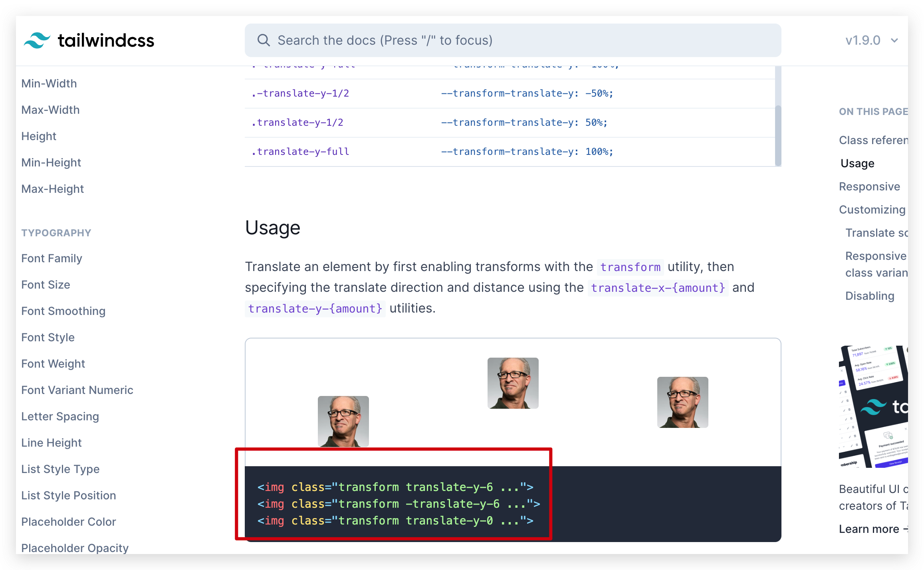Click the "Learn more" link
924x570 pixels.
point(869,528)
